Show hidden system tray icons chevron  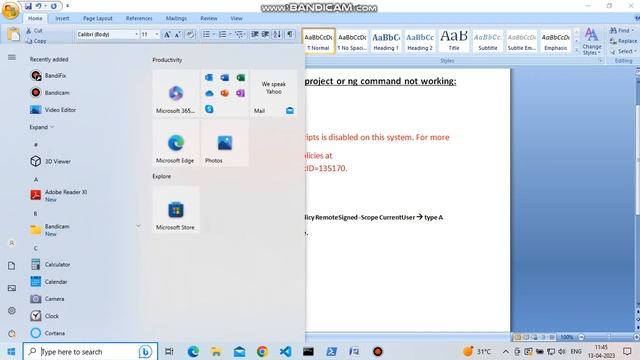[505, 351]
